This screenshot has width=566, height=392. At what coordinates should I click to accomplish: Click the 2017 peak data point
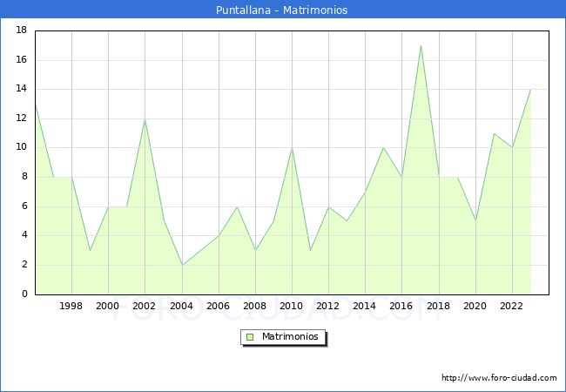[x=421, y=46]
